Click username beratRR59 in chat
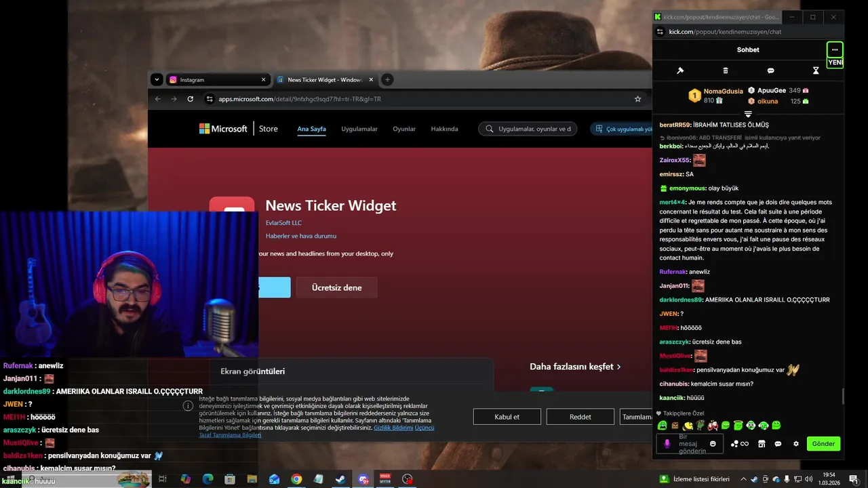 point(675,125)
